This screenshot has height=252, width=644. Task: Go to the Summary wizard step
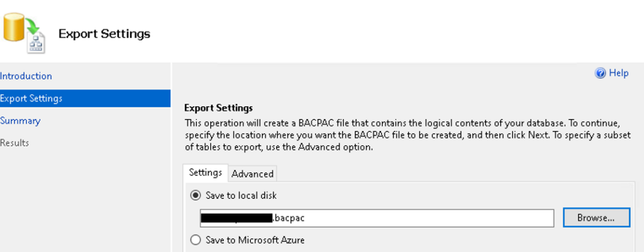pos(20,121)
